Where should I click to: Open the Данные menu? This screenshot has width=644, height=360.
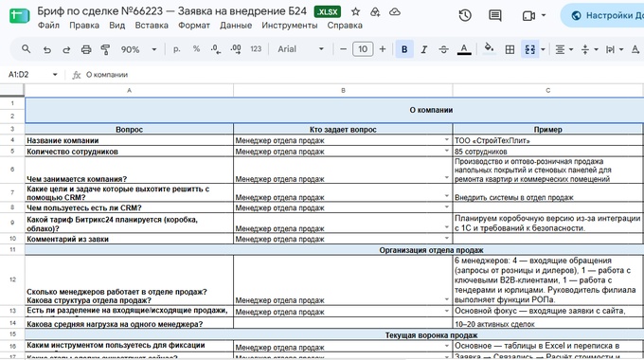tap(236, 26)
